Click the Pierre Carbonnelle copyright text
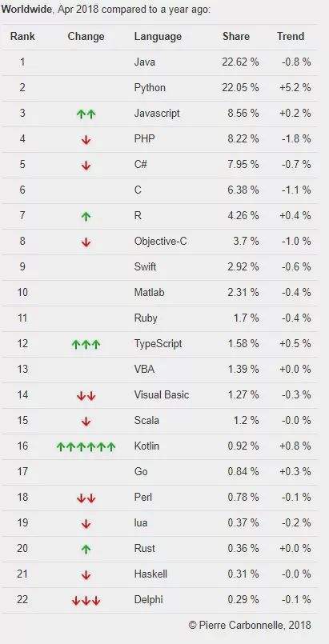 tap(250, 625)
